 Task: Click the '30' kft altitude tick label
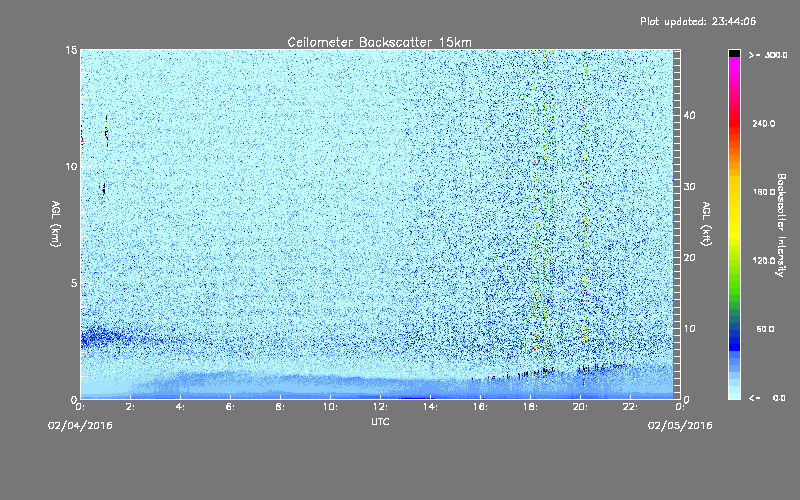pyautogui.click(x=689, y=186)
